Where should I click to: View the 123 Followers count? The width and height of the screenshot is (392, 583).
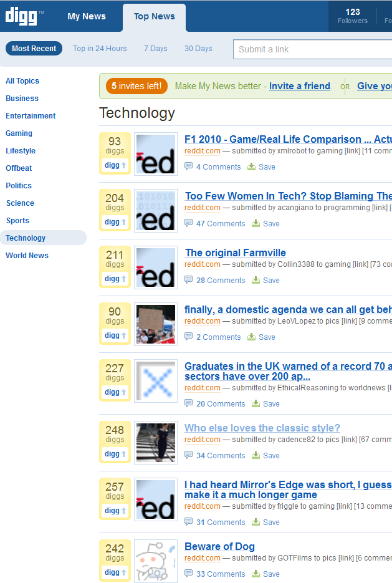point(353,16)
